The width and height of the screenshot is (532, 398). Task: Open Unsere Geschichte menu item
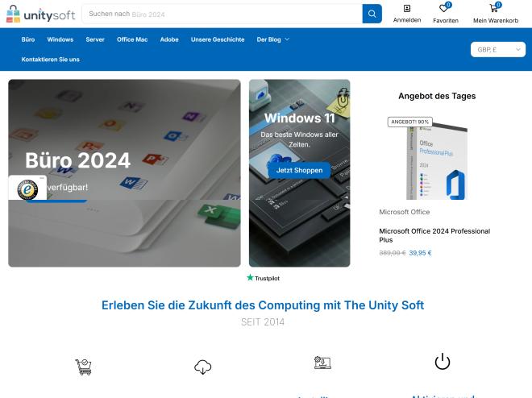[218, 39]
